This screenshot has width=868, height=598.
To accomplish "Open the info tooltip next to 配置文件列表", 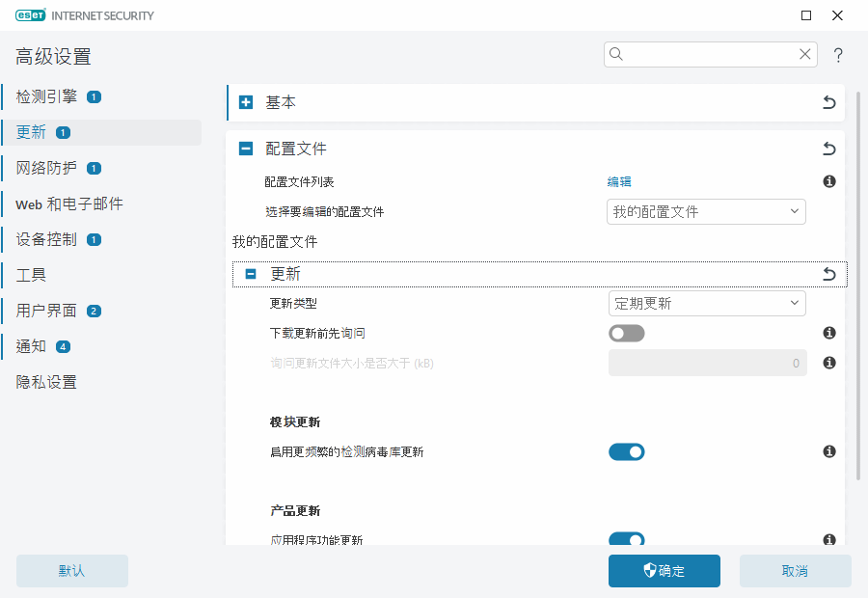I will click(x=828, y=181).
